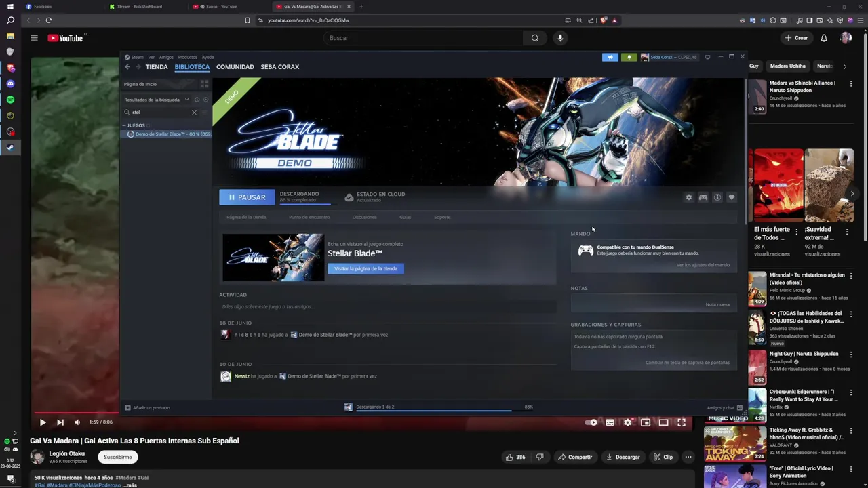Click Cambiar mi tecla de captura

688,363
